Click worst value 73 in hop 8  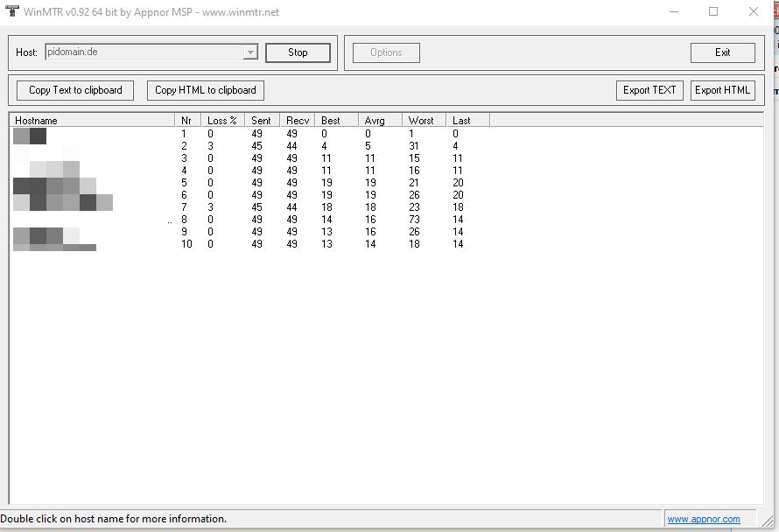[414, 220]
